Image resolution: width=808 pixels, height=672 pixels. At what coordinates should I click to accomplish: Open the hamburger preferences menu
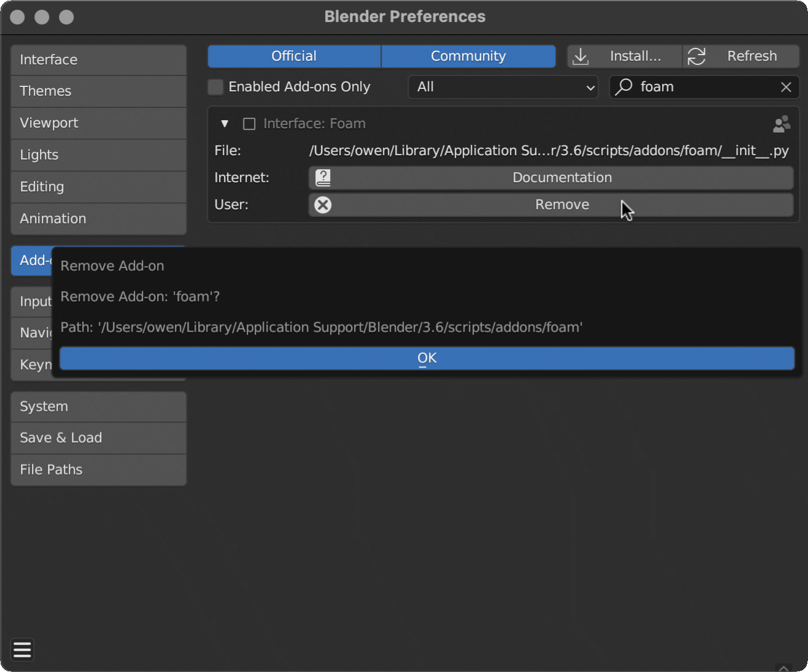pos(22,649)
